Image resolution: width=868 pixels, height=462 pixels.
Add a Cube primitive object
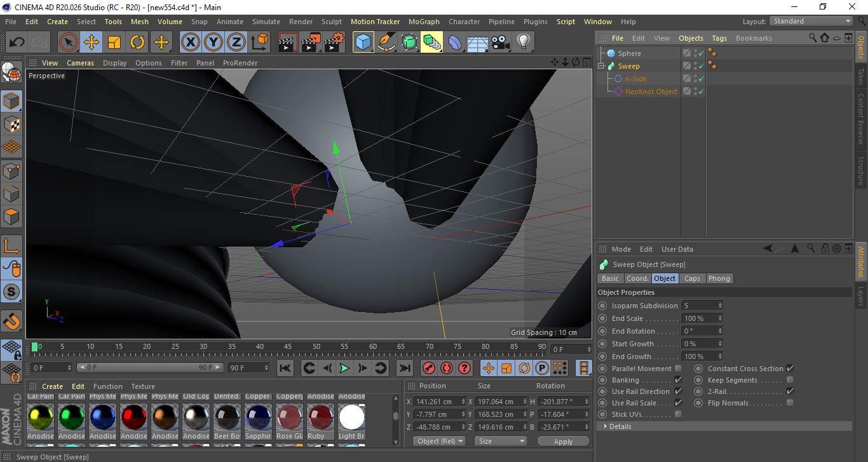point(363,43)
